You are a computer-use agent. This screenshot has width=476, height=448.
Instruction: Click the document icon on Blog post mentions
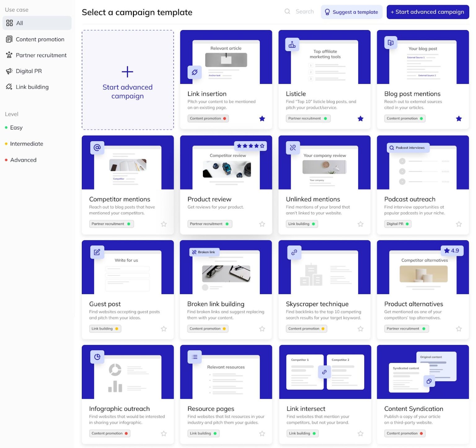click(390, 43)
